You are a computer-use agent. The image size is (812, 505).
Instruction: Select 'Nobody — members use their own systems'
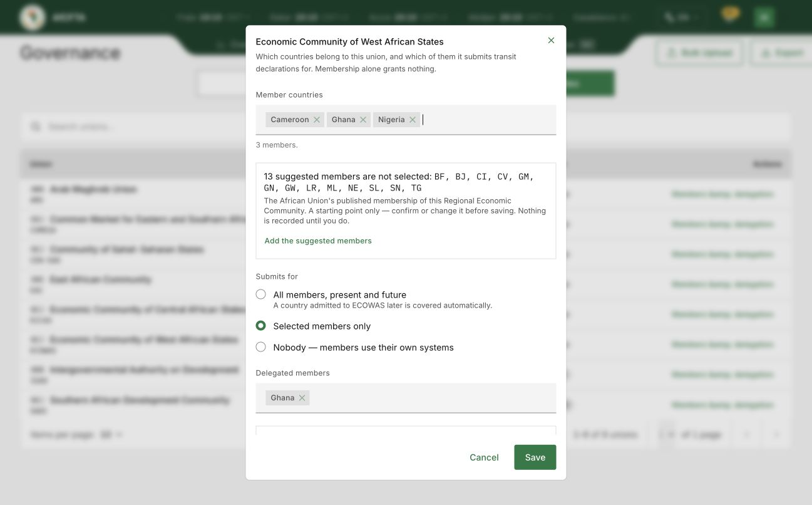tap(261, 347)
